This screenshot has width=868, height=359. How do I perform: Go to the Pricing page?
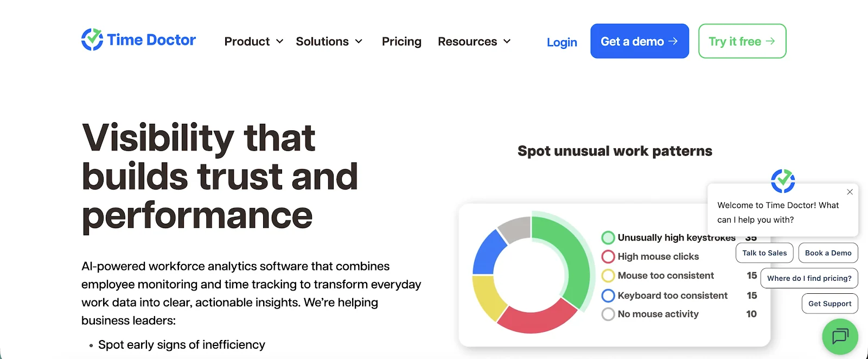coord(401,41)
